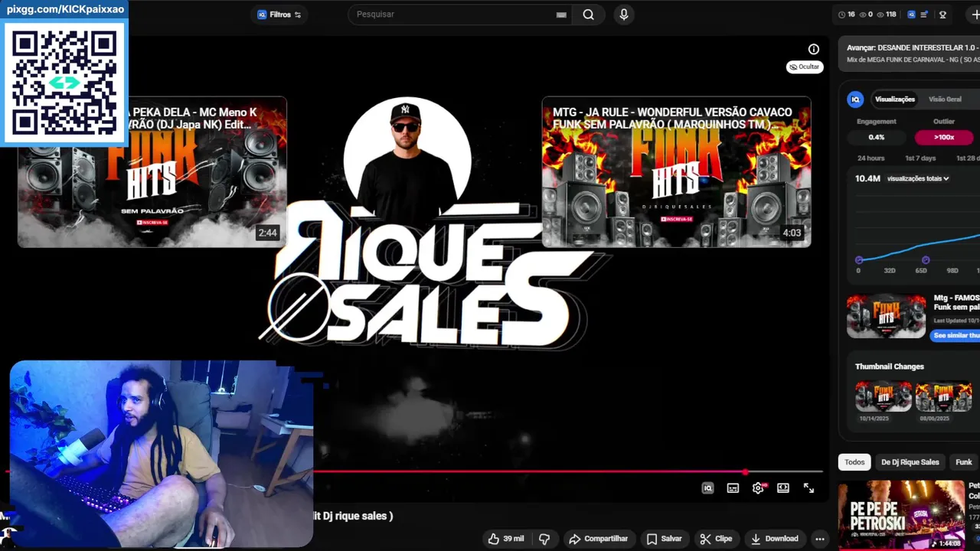Click the >100x outlier badge
The height and width of the screenshot is (551, 980).
pyautogui.click(x=944, y=138)
